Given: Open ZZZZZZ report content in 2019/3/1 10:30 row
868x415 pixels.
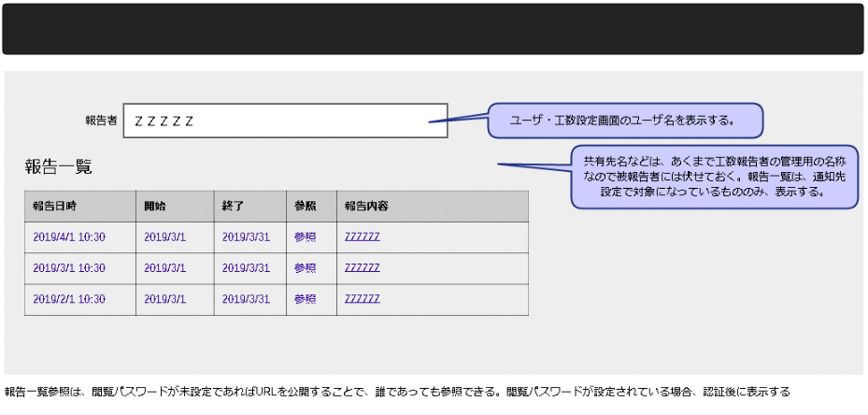Looking at the screenshot, I should tap(362, 268).
